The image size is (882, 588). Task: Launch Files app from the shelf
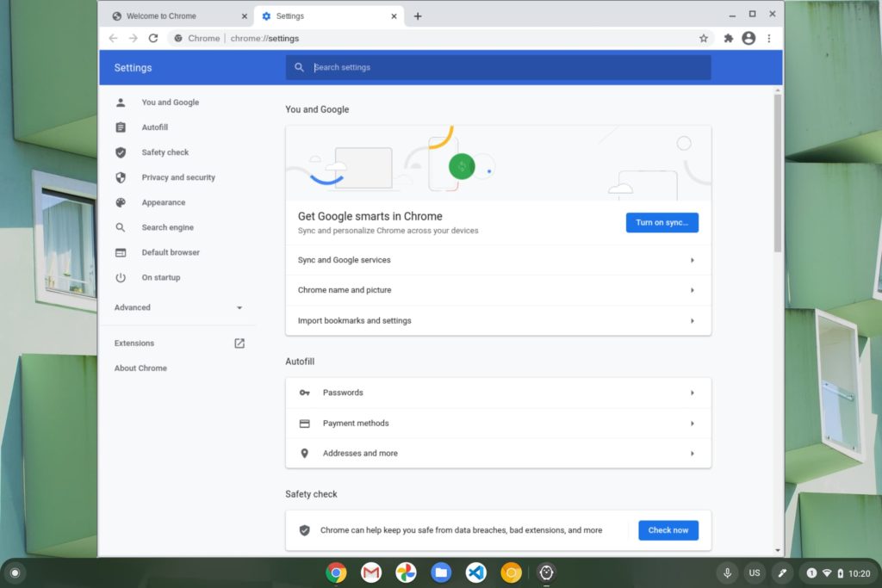click(x=441, y=573)
